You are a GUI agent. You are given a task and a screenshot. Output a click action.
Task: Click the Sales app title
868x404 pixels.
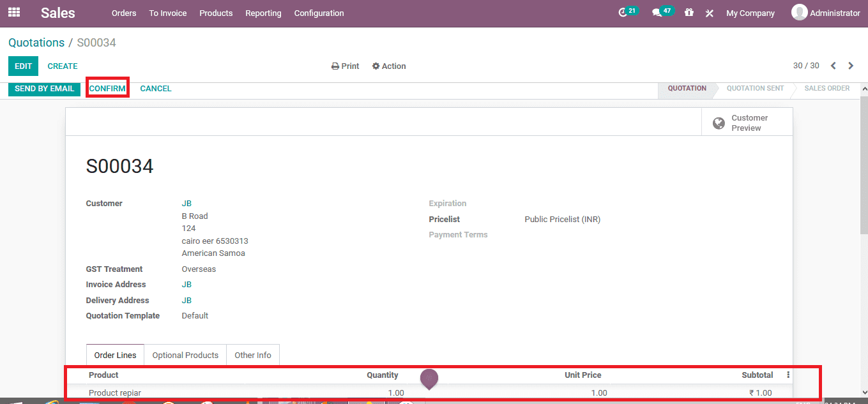(58, 13)
